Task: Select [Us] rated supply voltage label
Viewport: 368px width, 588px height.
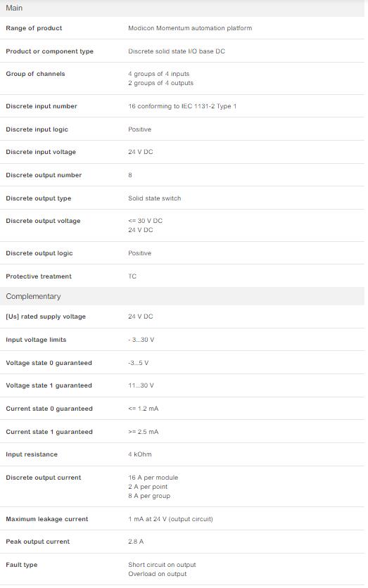Action: 46,317
